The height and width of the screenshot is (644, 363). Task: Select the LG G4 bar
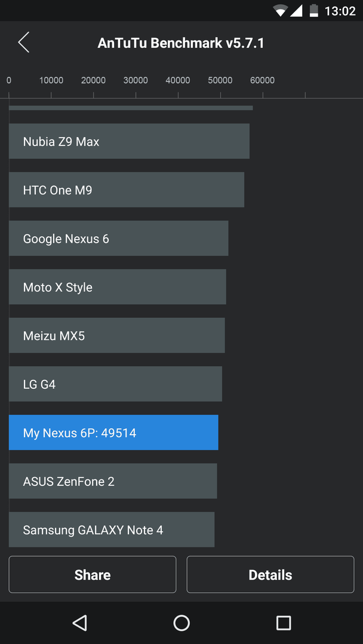coord(115,383)
